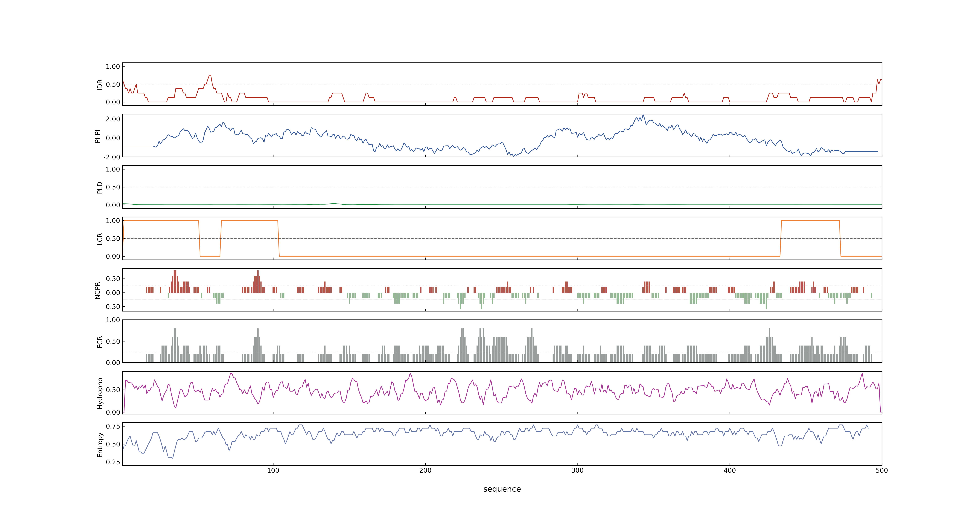Click the IDR axis label
The height and width of the screenshot is (523, 980).
point(100,85)
